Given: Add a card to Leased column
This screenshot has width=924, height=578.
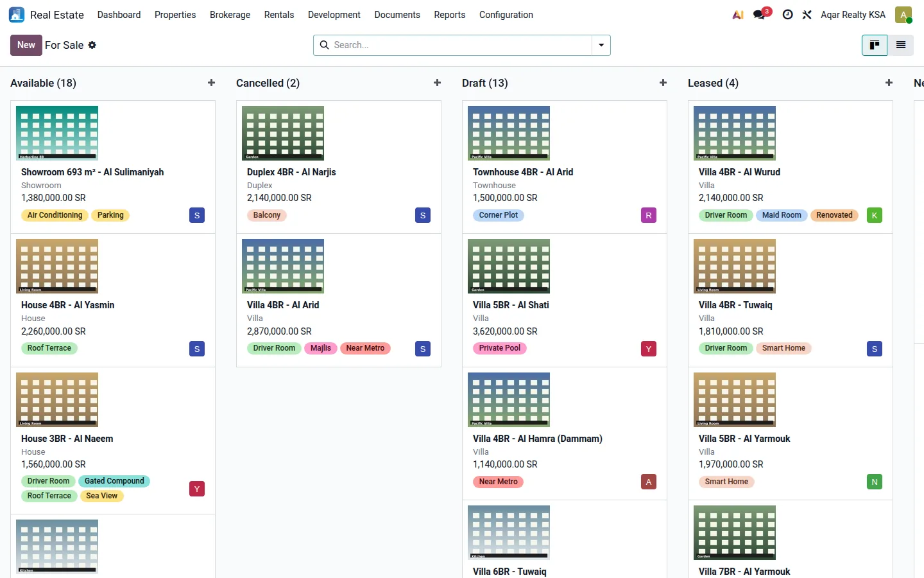Looking at the screenshot, I should [889, 83].
